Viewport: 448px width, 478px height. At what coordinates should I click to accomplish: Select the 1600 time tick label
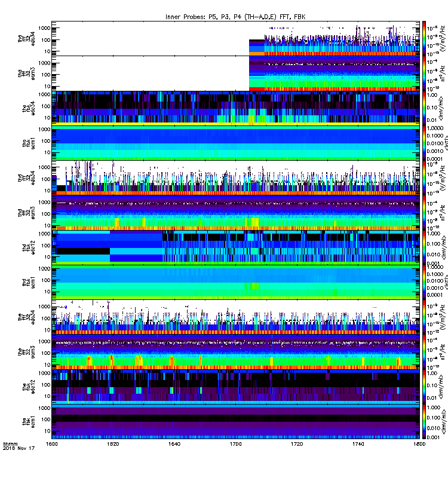51,444
